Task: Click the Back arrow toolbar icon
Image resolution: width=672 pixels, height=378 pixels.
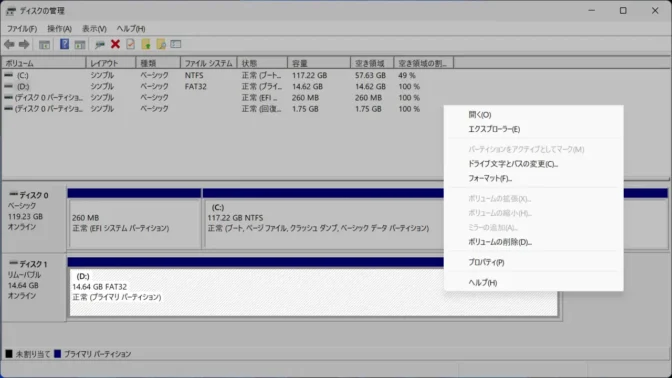Action: 9,44
